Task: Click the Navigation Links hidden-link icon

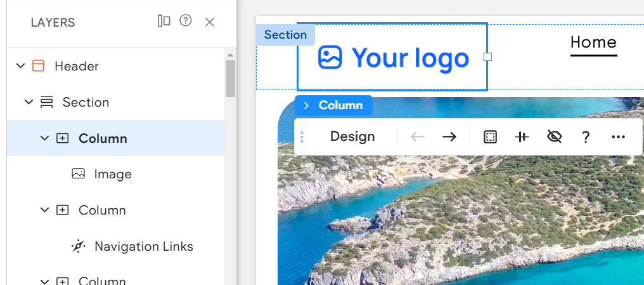Action: pyautogui.click(x=78, y=246)
